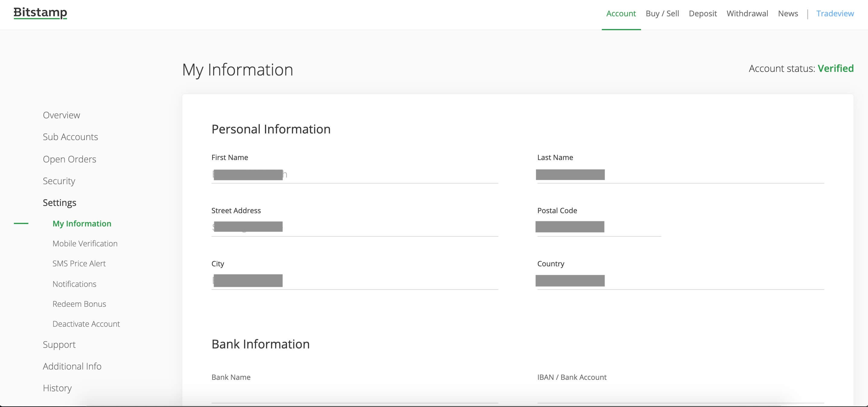Expand the Sub Accounts section
Screen dimensions: 868x407
(x=70, y=137)
